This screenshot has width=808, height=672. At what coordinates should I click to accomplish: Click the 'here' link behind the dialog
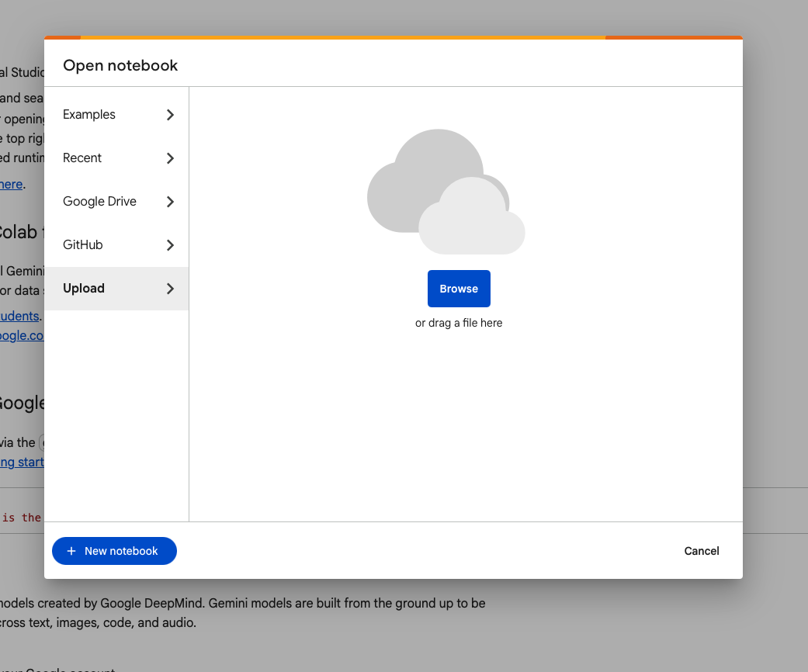point(11,185)
